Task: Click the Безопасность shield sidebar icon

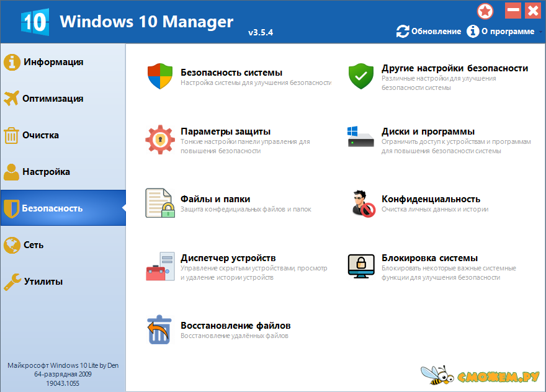Action: pyautogui.click(x=11, y=208)
